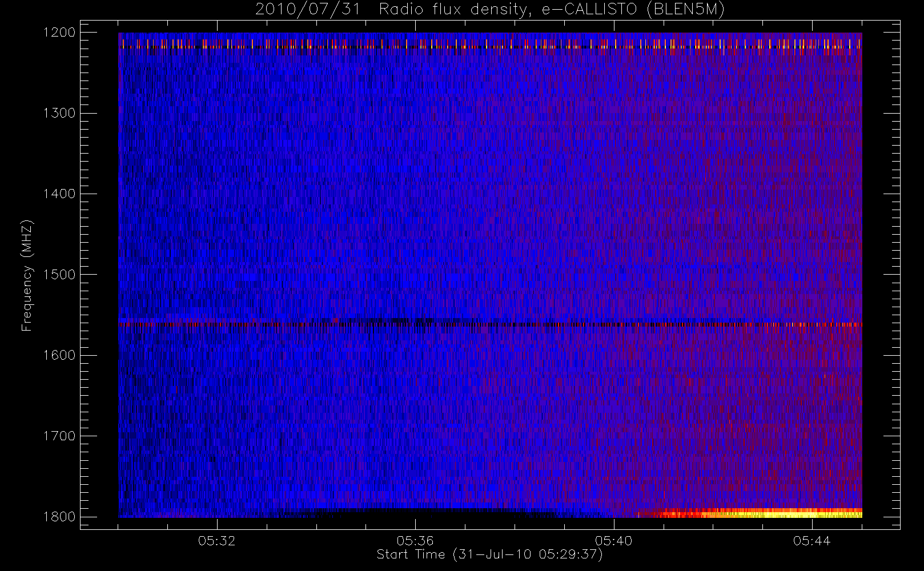Select the frequency axis label '1600'
The width and height of the screenshot is (924, 571).
tap(59, 355)
